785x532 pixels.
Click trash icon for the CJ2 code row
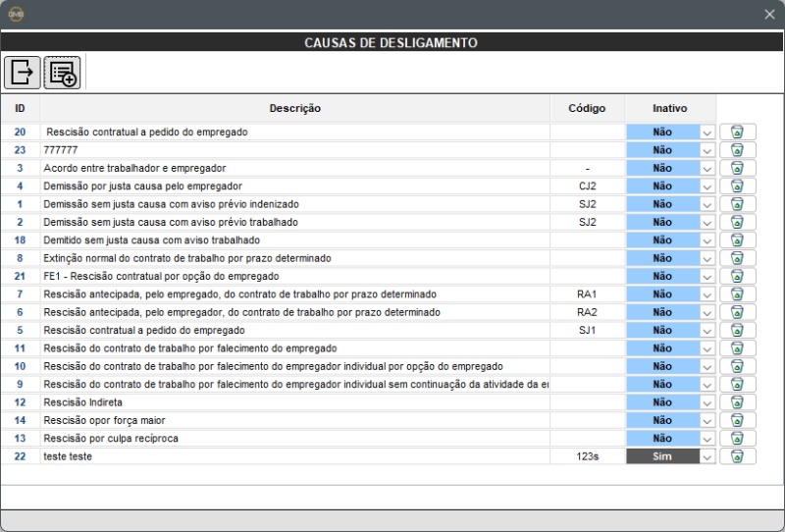click(x=737, y=186)
